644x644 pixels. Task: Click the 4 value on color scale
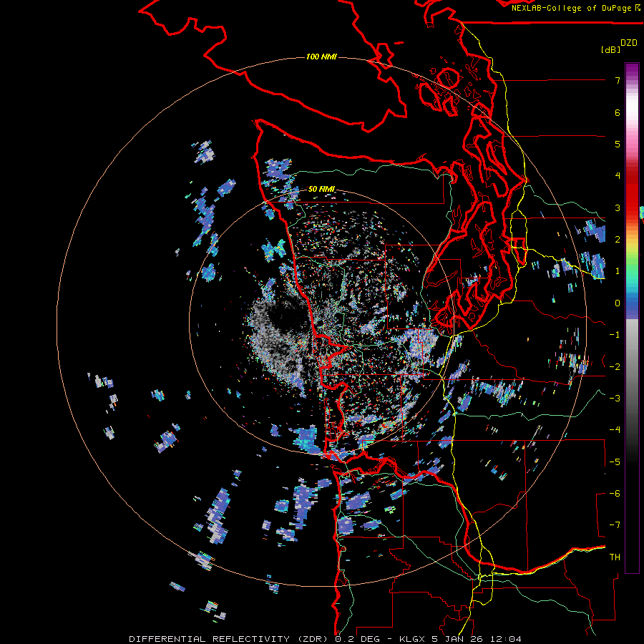point(618,176)
